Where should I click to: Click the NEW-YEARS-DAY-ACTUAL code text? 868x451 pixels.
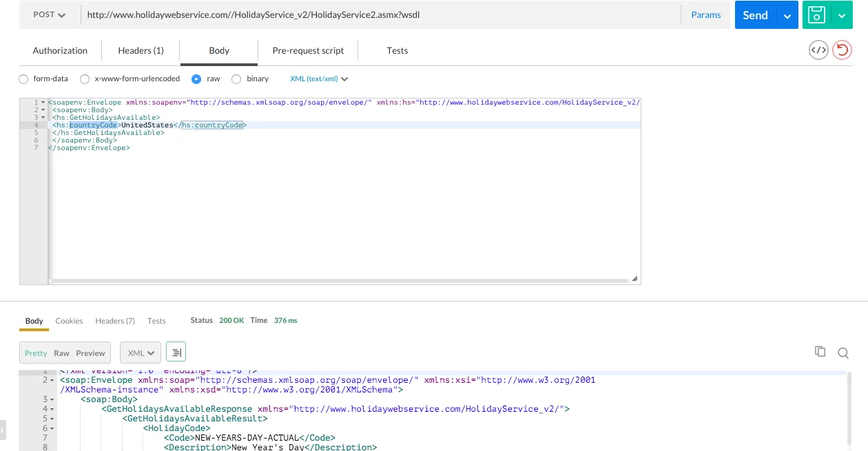(247, 438)
